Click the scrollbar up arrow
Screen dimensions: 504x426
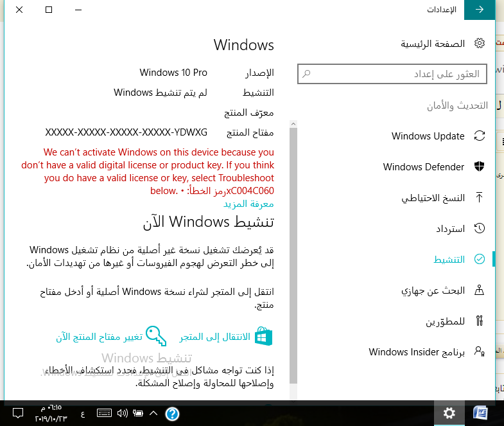coord(293,124)
